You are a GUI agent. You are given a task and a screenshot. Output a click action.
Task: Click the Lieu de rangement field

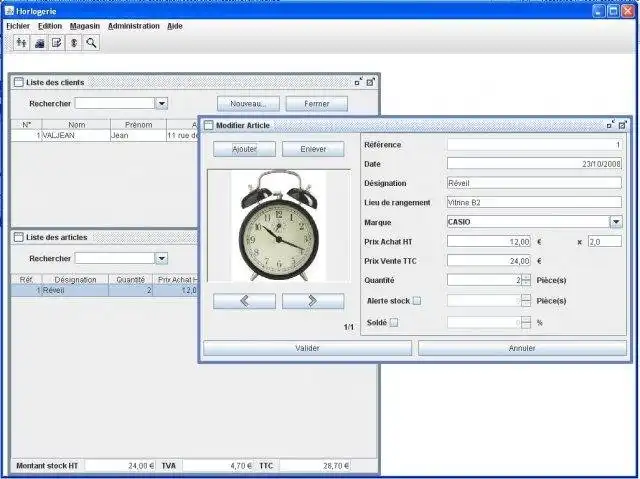point(534,202)
